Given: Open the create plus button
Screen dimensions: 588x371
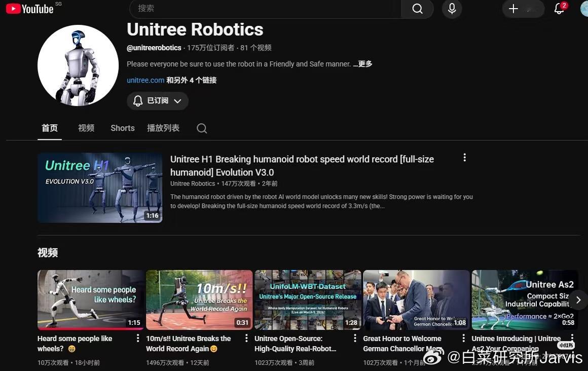Looking at the screenshot, I should (x=523, y=9).
